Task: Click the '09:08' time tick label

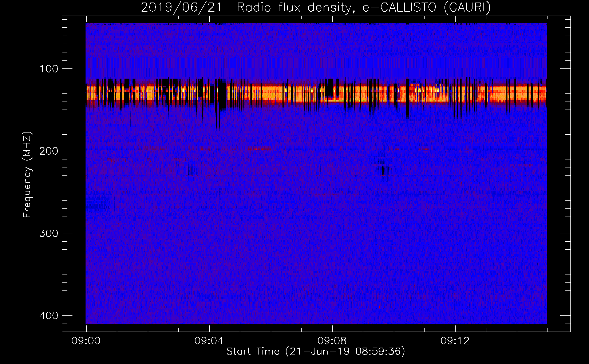Action: tap(332, 341)
